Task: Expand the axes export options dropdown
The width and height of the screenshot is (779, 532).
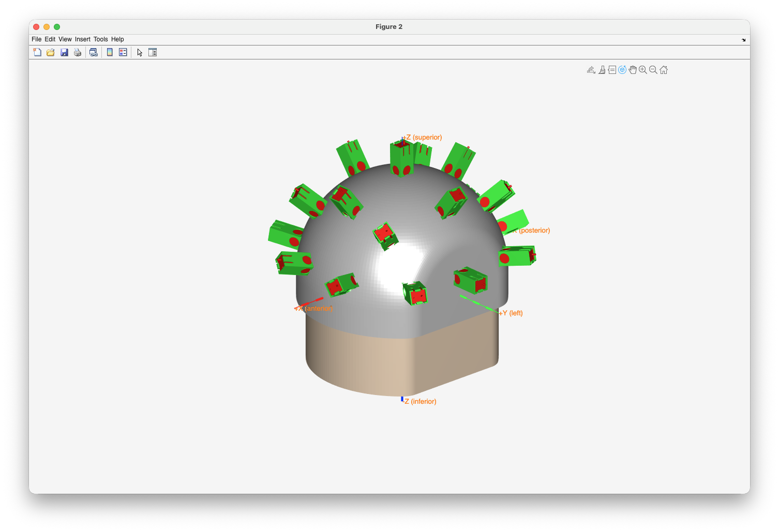Action: click(x=591, y=70)
